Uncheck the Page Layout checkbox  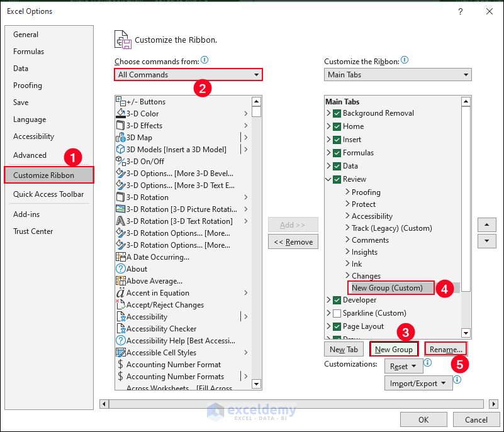(337, 326)
